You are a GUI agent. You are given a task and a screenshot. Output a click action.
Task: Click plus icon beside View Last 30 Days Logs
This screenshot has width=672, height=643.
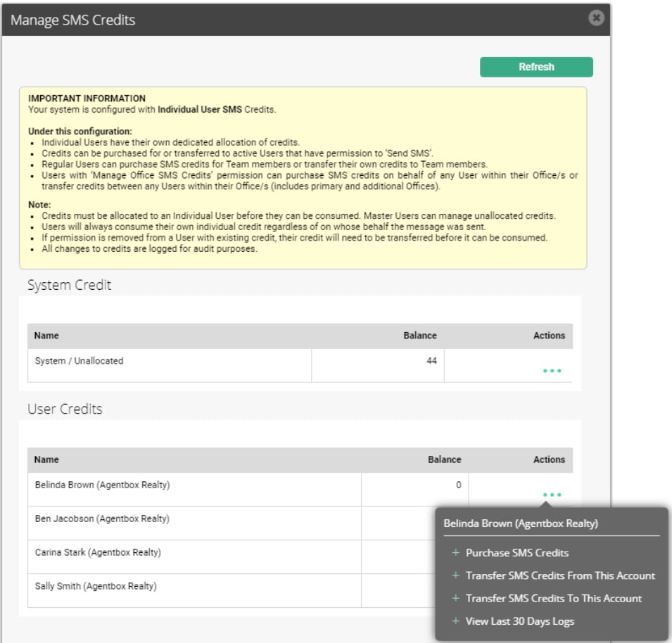coord(455,620)
